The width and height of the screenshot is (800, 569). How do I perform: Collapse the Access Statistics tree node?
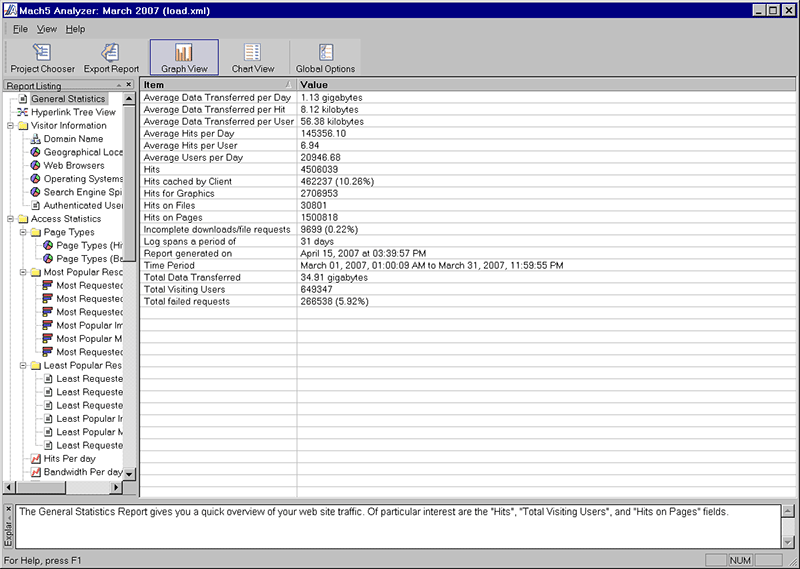coord(10,219)
